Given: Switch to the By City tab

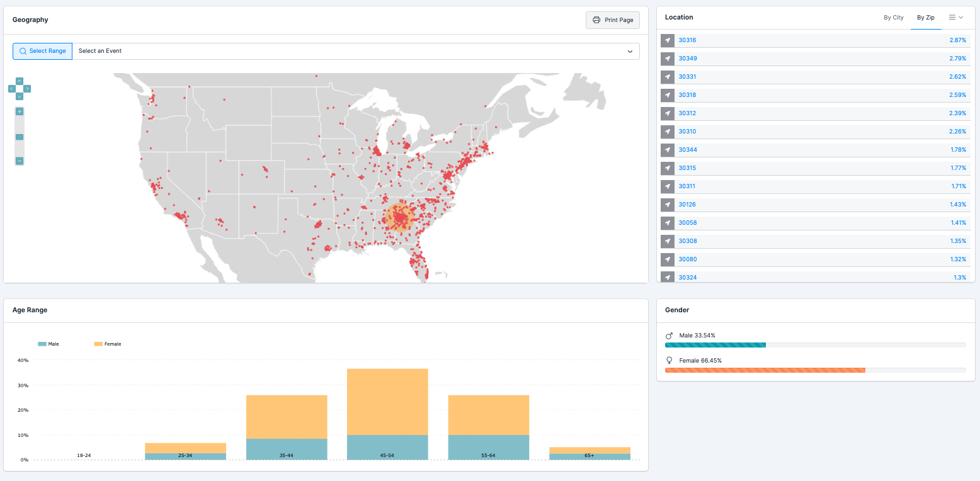Looking at the screenshot, I should click(x=894, y=17).
